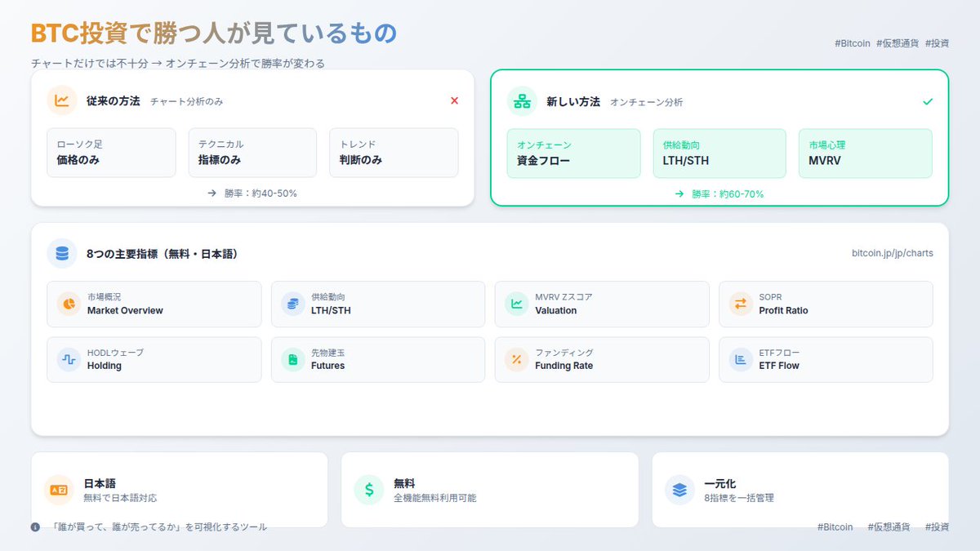Click the language icon beside 日本語
Image resolution: width=980 pixels, height=551 pixels.
point(59,490)
